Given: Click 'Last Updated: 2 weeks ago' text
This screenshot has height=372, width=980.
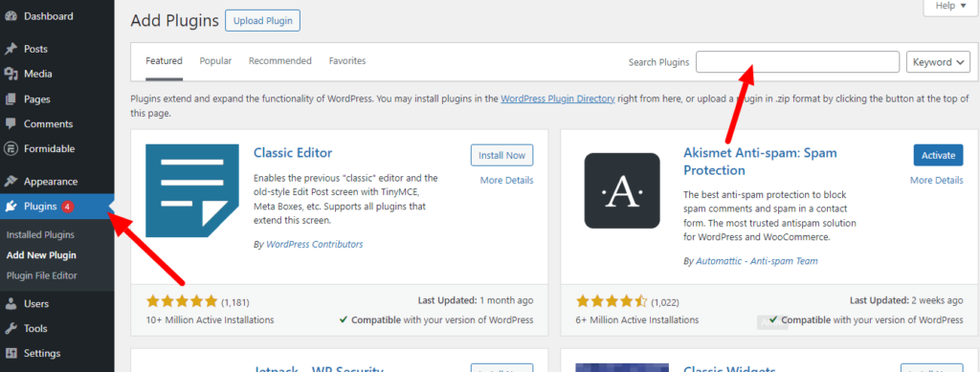Looking at the screenshot, I should (907, 301).
